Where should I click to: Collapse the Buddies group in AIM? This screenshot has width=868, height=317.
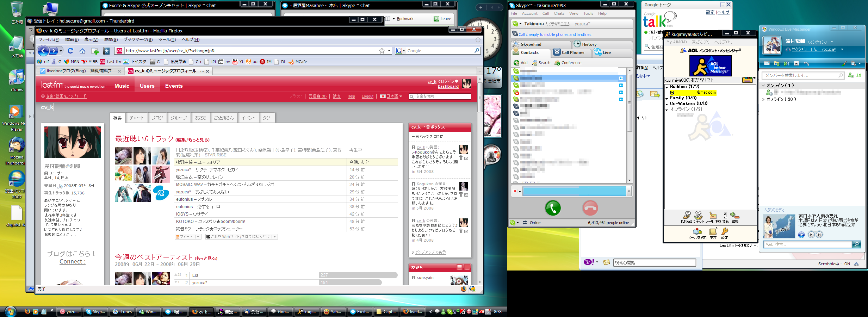tap(666, 87)
